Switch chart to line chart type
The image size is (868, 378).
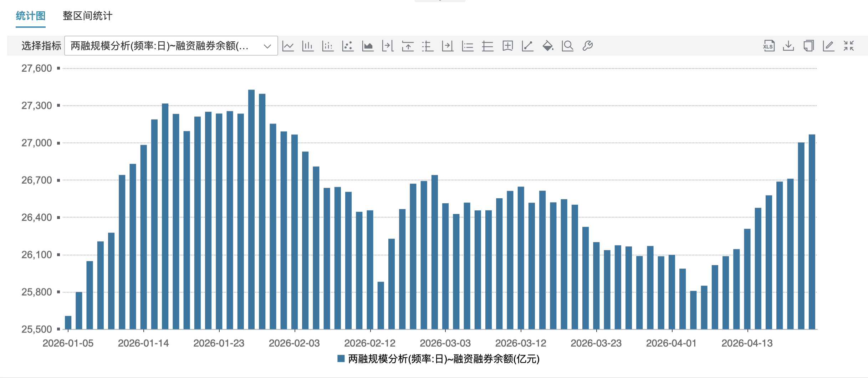pos(288,46)
